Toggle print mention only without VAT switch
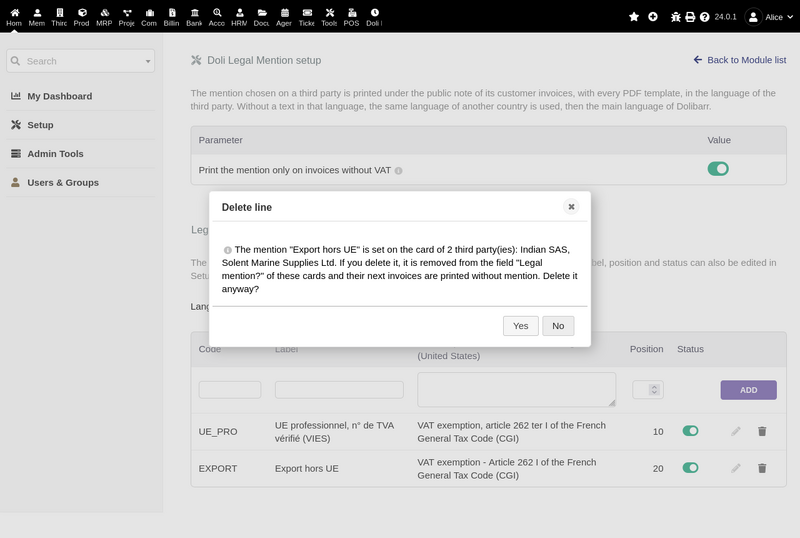800x538 pixels. [x=718, y=169]
